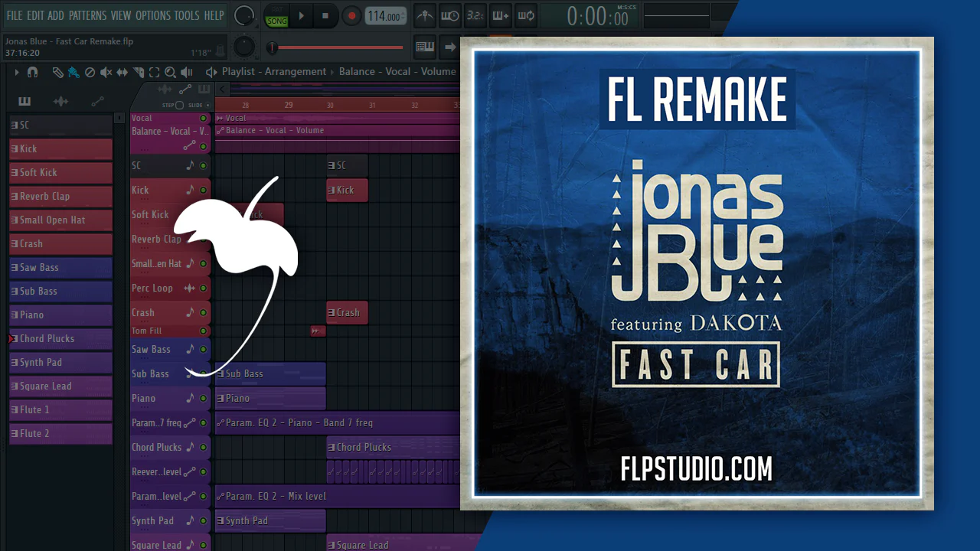980x551 pixels.
Task: Show automation clips icon in picker
Action: (x=97, y=101)
